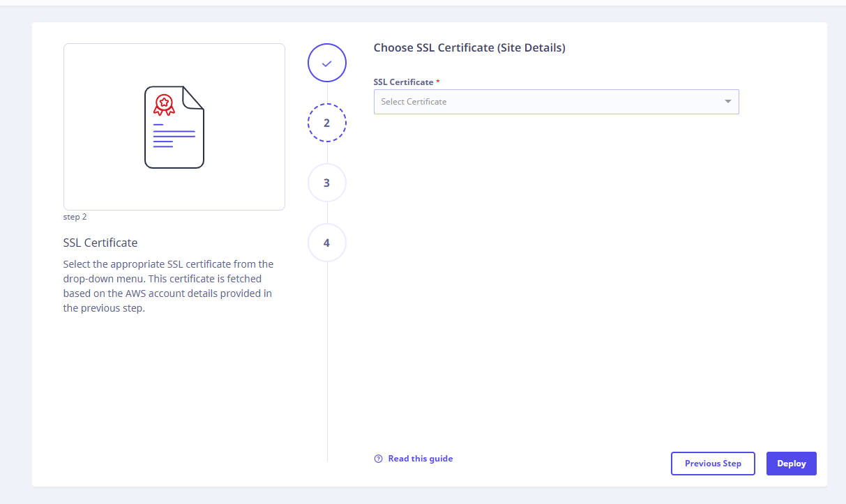Image resolution: width=846 pixels, height=504 pixels.
Task: Click the folded corner of document illustration
Action: [193, 97]
